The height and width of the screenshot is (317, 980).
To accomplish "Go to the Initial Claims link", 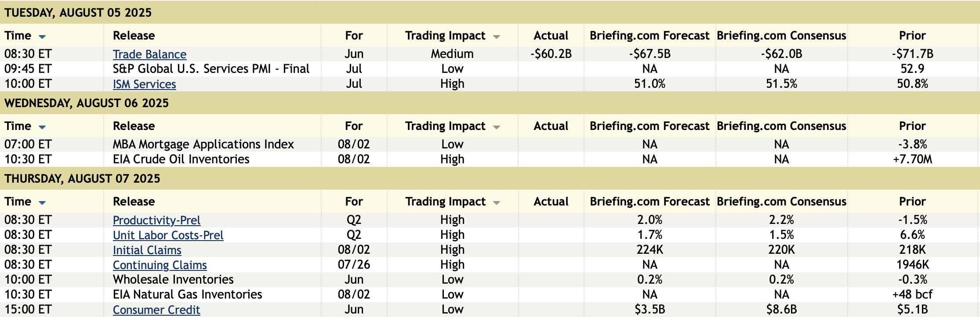I will click(x=147, y=250).
